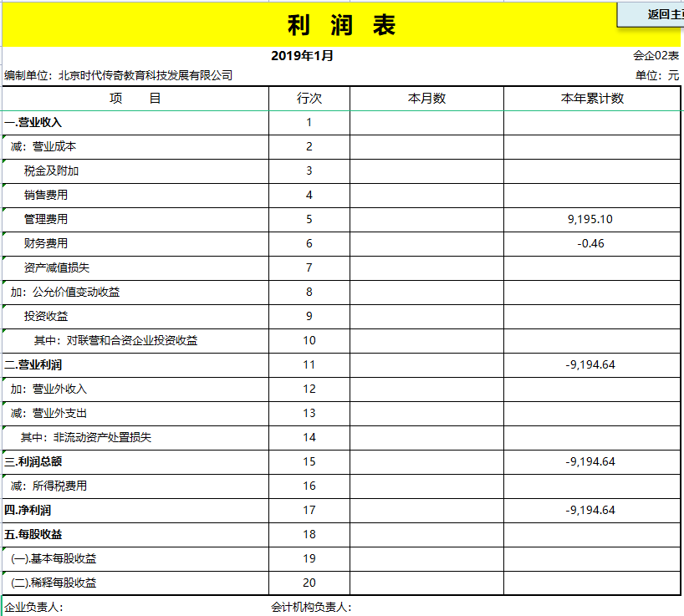The height and width of the screenshot is (616, 684).
Task: Select the 项目 column header cell
Action: 134,98
